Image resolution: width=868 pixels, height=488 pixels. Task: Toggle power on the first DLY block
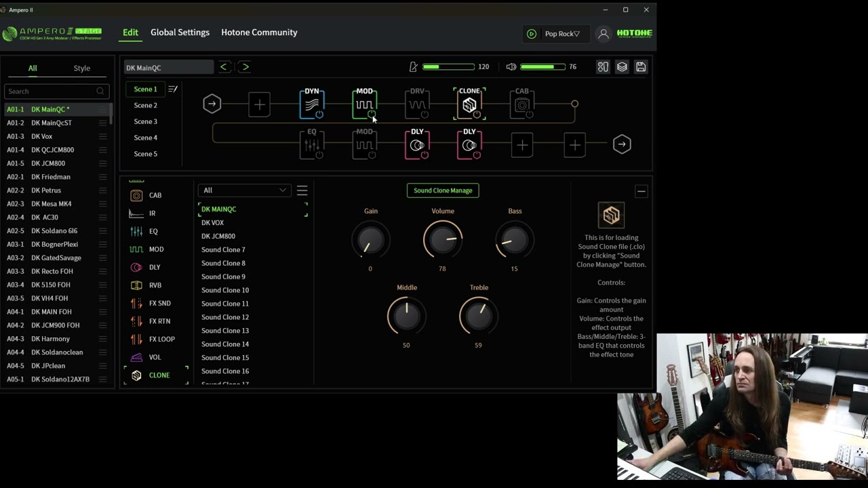pos(425,155)
